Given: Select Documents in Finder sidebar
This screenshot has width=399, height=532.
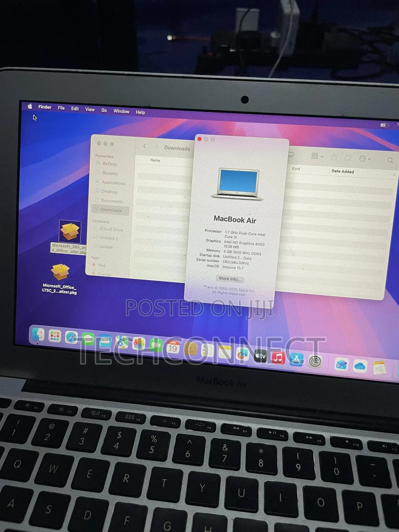Looking at the screenshot, I should click(112, 201).
